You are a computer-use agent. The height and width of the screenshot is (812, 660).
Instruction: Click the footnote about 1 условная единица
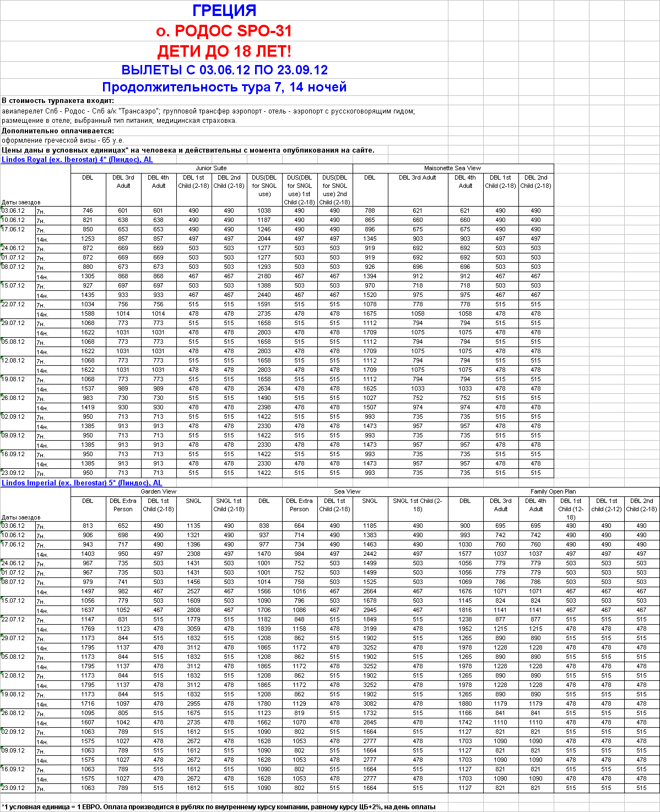point(218,807)
